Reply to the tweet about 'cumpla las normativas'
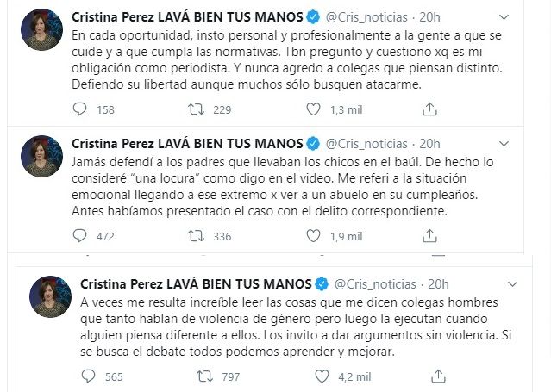 (80, 109)
